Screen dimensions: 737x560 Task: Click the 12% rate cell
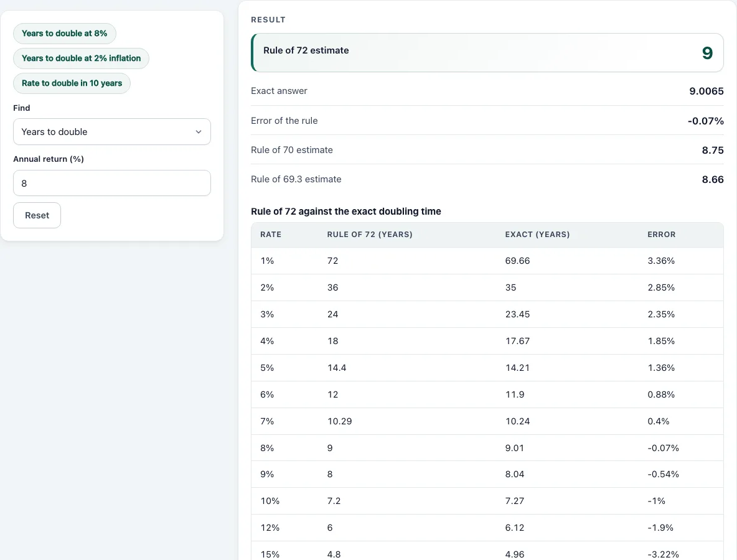[x=270, y=528]
